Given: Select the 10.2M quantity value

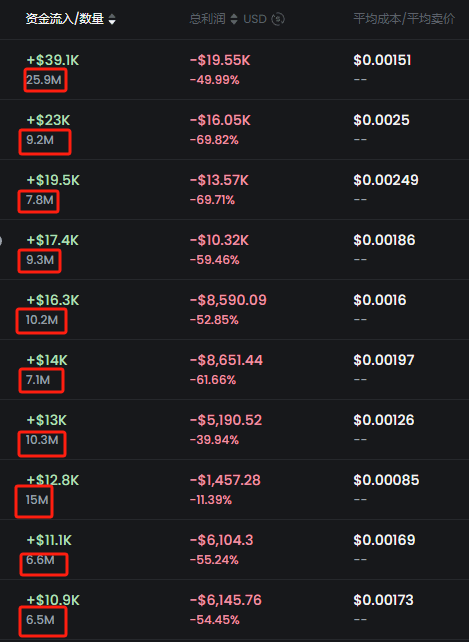Looking at the screenshot, I should 42,320.
